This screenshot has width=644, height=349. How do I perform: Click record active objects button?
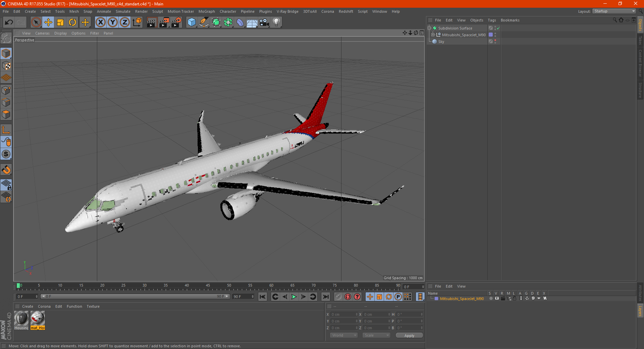(338, 297)
